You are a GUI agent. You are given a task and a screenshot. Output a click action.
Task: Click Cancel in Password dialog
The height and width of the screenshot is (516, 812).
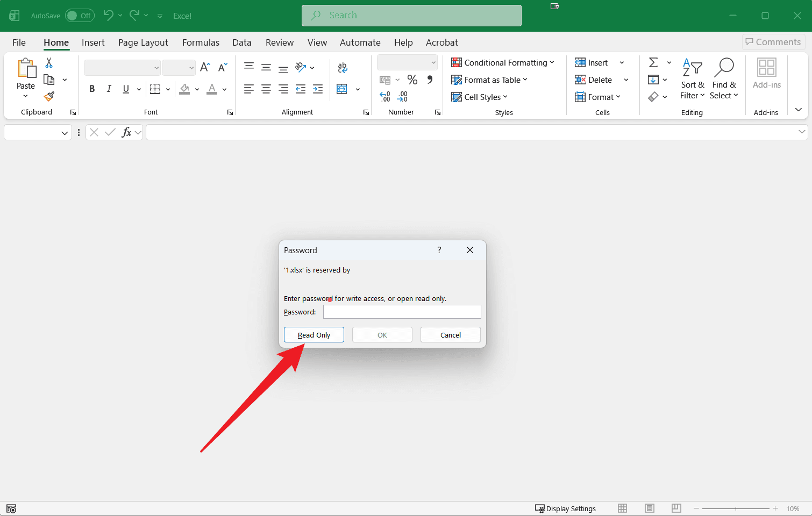[x=451, y=335]
